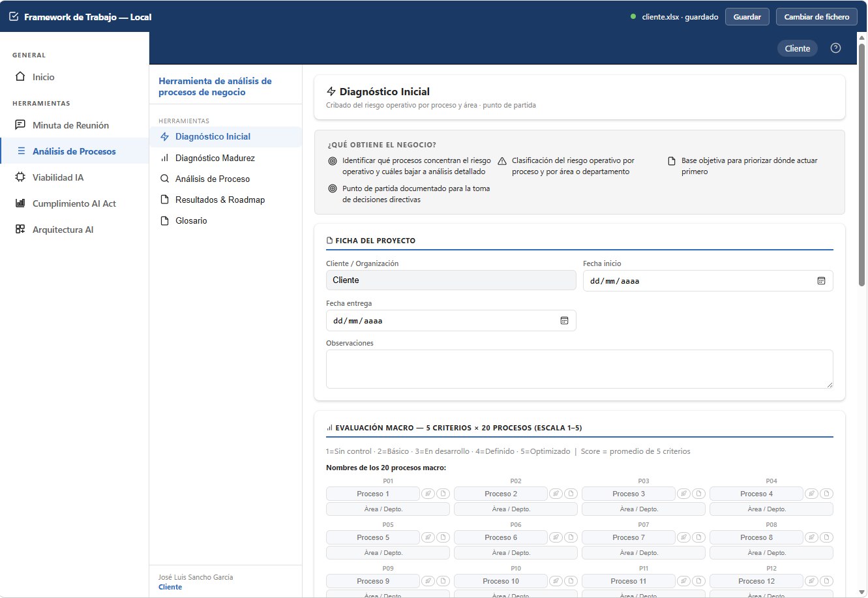This screenshot has width=868, height=598.
Task: Click the Cliente / Organización field
Action: (x=451, y=280)
